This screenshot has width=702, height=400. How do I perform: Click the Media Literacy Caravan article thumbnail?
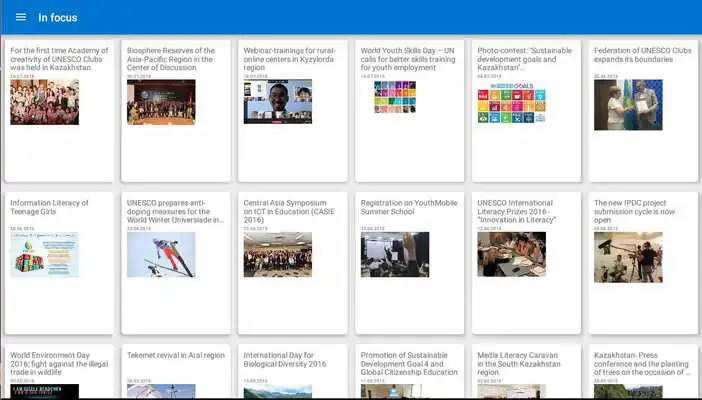coord(511,391)
